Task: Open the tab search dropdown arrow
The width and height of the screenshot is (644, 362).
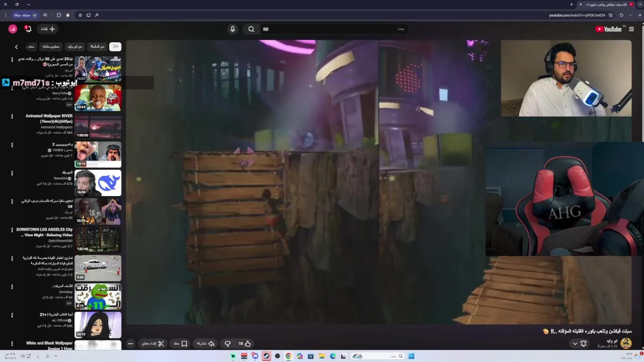Action: point(640,5)
